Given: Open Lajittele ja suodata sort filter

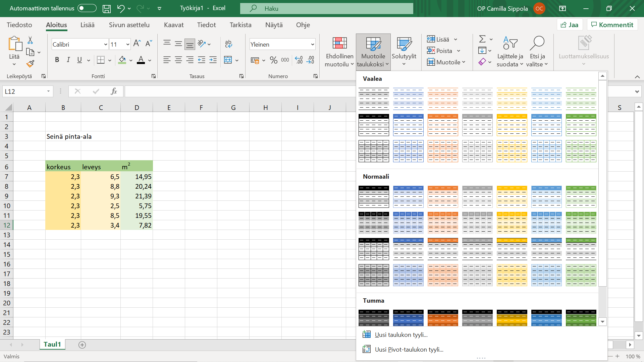Looking at the screenshot, I should pyautogui.click(x=509, y=52).
